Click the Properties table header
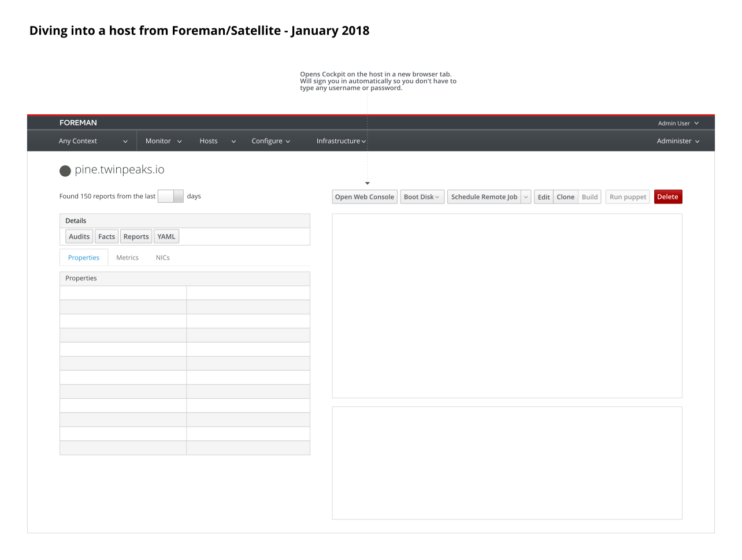This screenshot has height=560, width=742. pos(185,279)
